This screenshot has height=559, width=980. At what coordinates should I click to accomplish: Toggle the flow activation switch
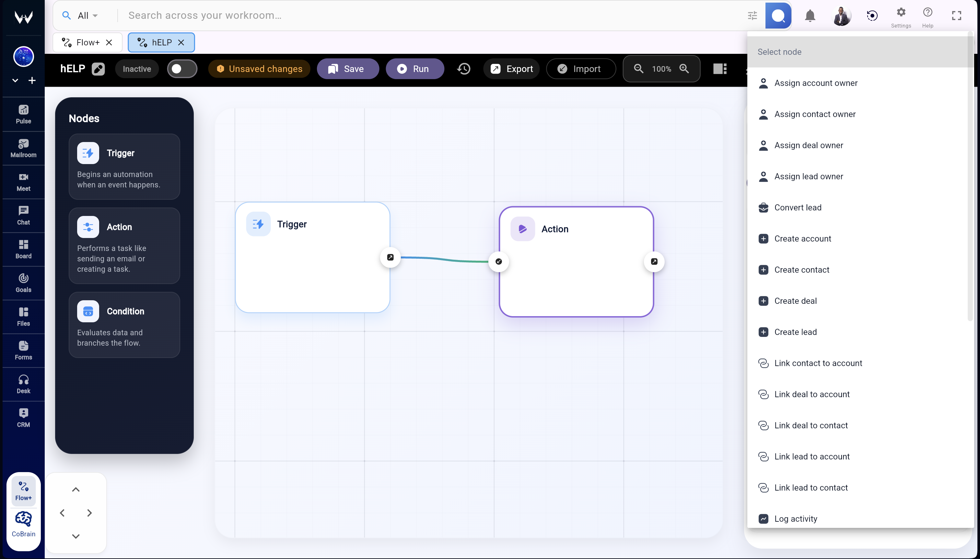182,68
